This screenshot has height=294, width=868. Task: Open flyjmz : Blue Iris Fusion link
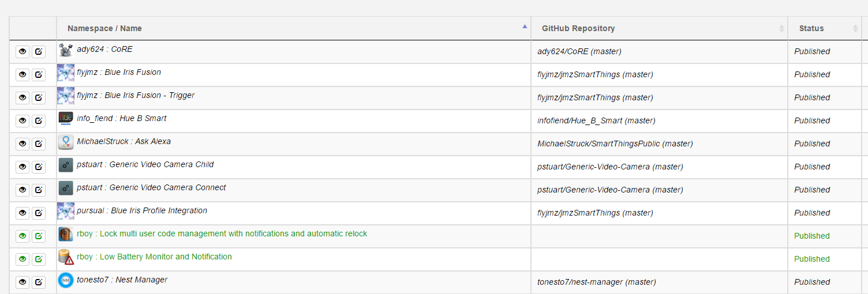(119, 73)
